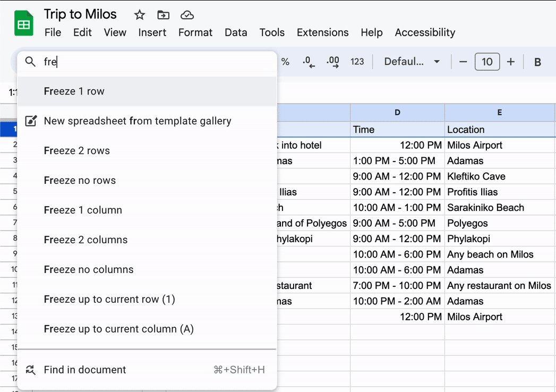Open the Extensions menu
Image resolution: width=556 pixels, height=392 pixels.
point(323,32)
